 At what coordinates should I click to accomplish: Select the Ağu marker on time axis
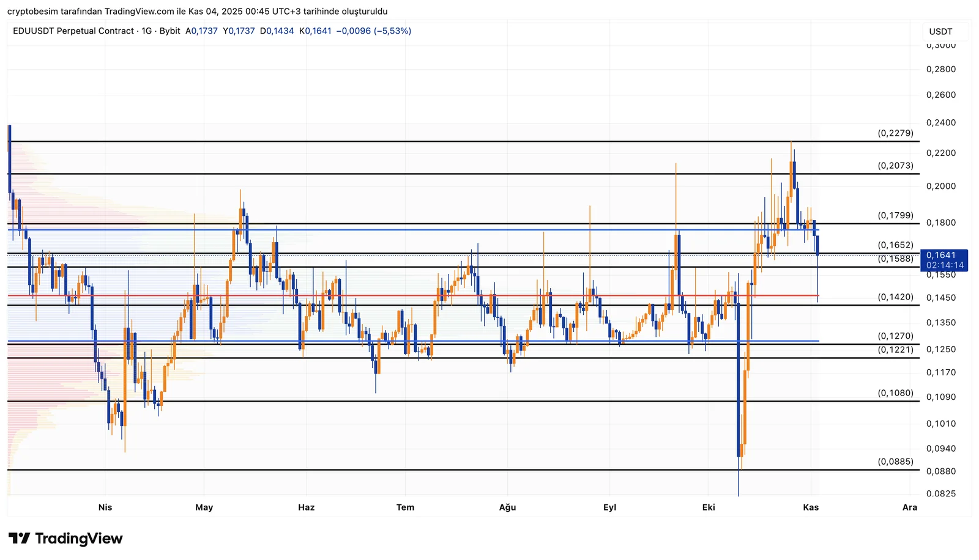tap(507, 507)
